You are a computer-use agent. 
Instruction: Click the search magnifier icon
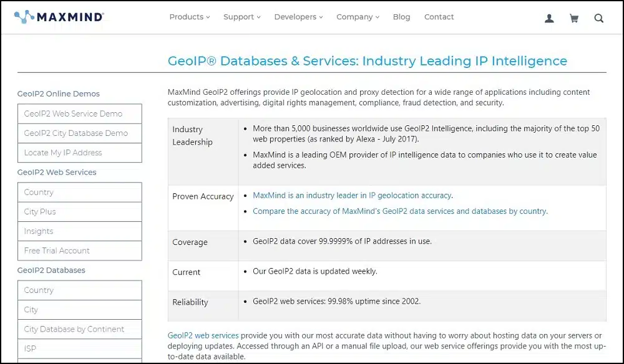(x=599, y=18)
